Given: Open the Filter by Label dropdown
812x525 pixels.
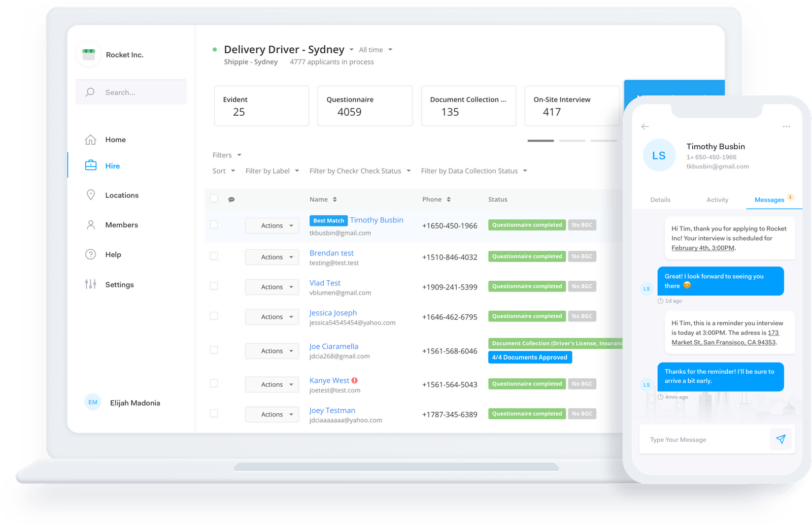Looking at the screenshot, I should 273,171.
